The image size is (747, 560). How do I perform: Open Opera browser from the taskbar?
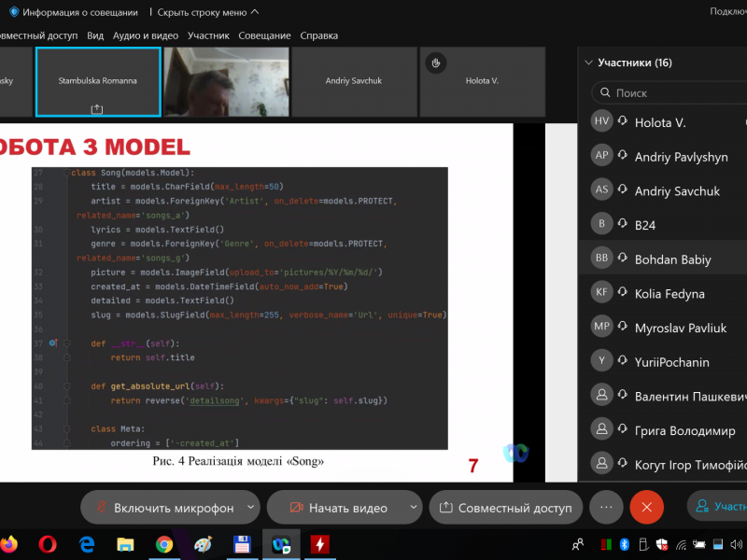click(49, 543)
